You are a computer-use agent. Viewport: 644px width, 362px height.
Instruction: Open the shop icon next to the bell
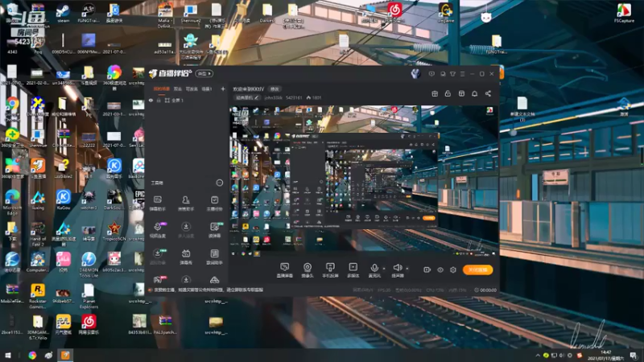coord(461,93)
